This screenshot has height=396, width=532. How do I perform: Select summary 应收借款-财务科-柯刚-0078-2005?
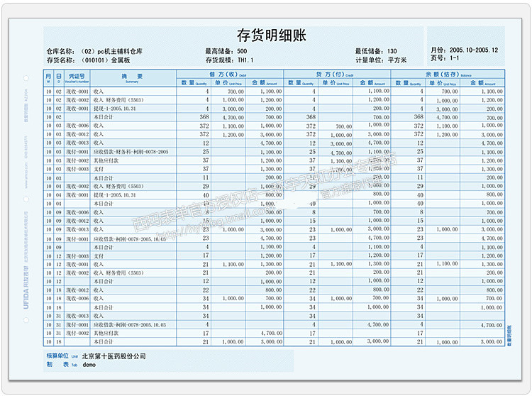(131, 152)
